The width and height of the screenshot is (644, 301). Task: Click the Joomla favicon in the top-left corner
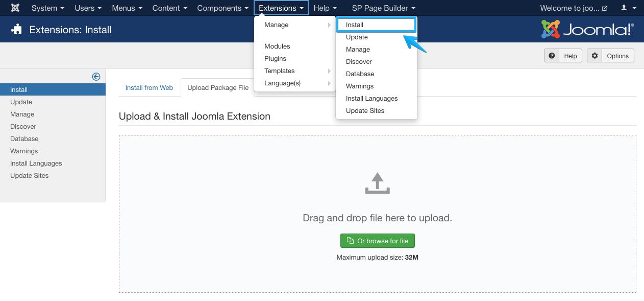(15, 8)
